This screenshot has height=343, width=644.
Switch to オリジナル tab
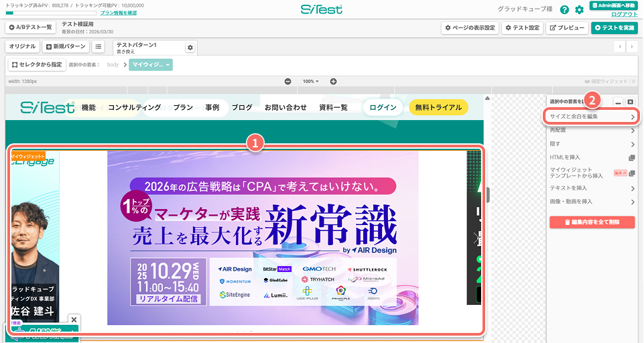(x=23, y=46)
